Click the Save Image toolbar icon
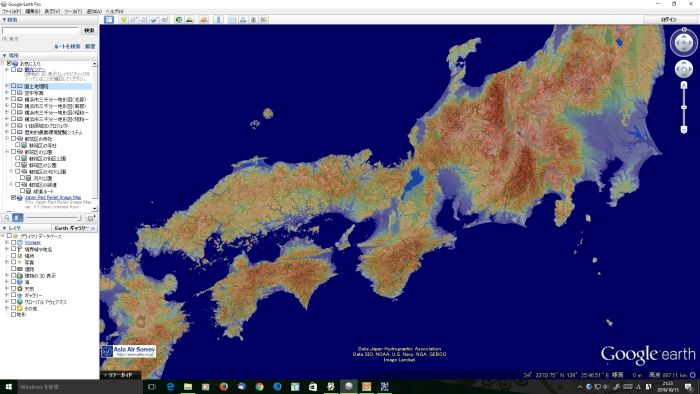 [253, 20]
